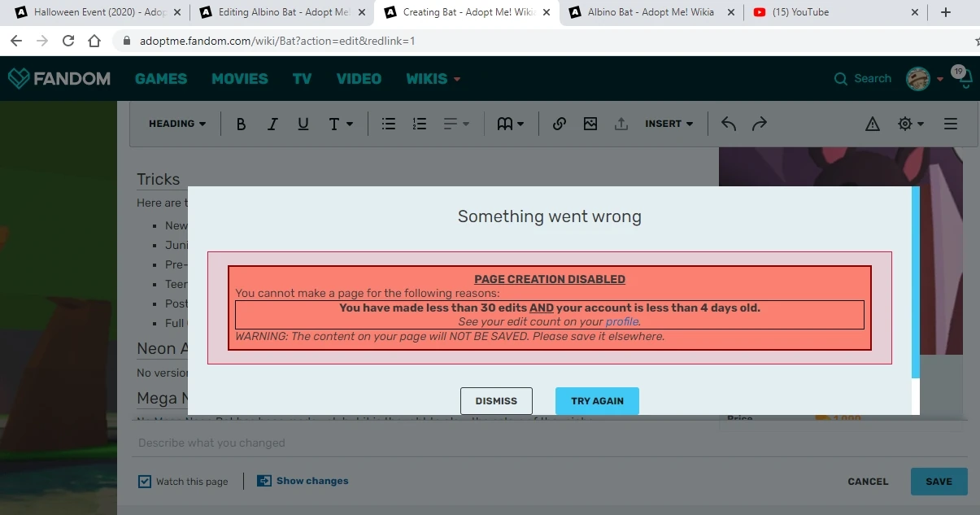Click the upload file icon

(621, 124)
